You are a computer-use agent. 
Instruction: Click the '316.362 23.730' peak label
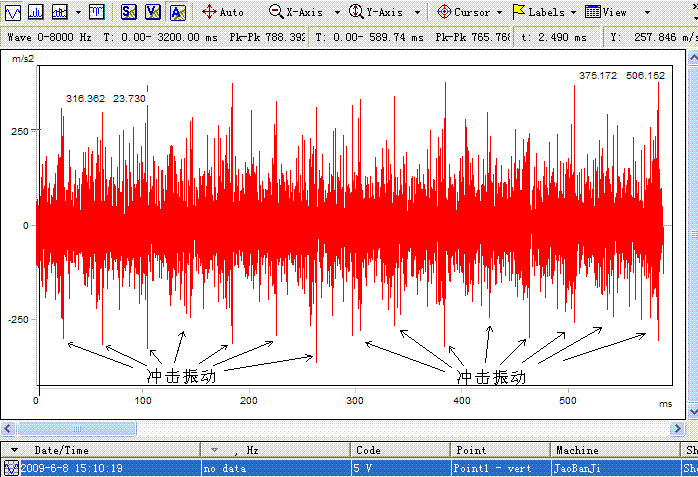coord(106,98)
